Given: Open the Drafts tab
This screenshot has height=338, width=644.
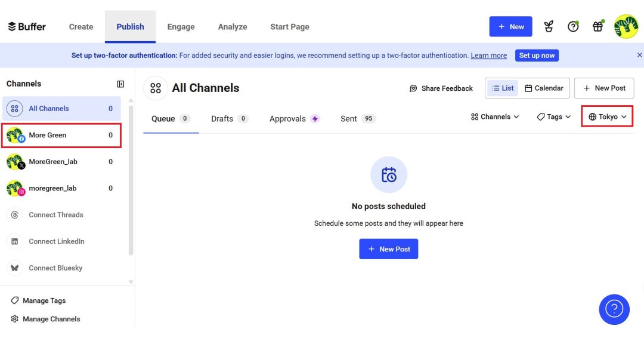Looking at the screenshot, I should (230, 119).
